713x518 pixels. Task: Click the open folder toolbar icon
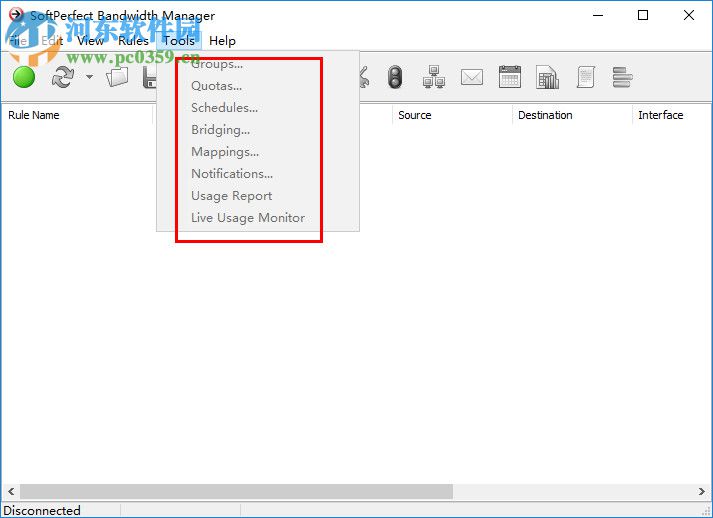[117, 77]
